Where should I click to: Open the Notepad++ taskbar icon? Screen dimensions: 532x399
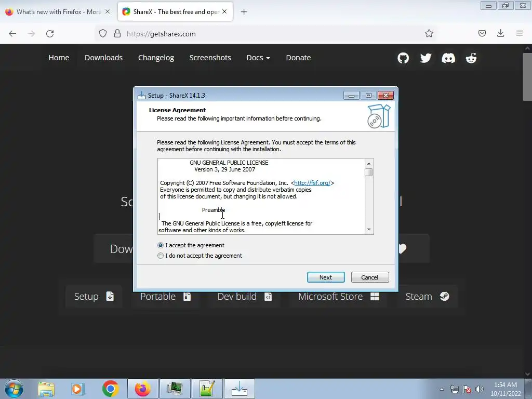click(x=207, y=389)
